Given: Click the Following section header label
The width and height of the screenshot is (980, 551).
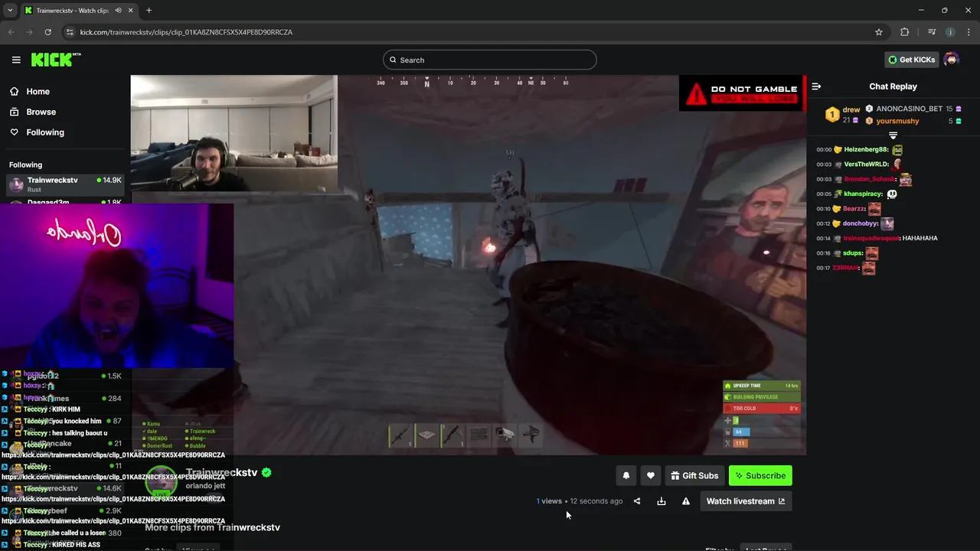Looking at the screenshot, I should point(25,165).
